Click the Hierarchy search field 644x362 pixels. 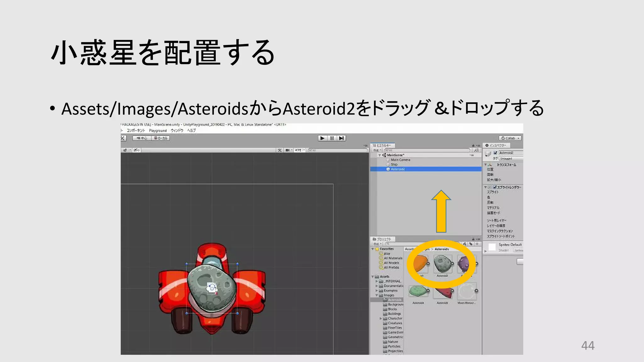427,150
